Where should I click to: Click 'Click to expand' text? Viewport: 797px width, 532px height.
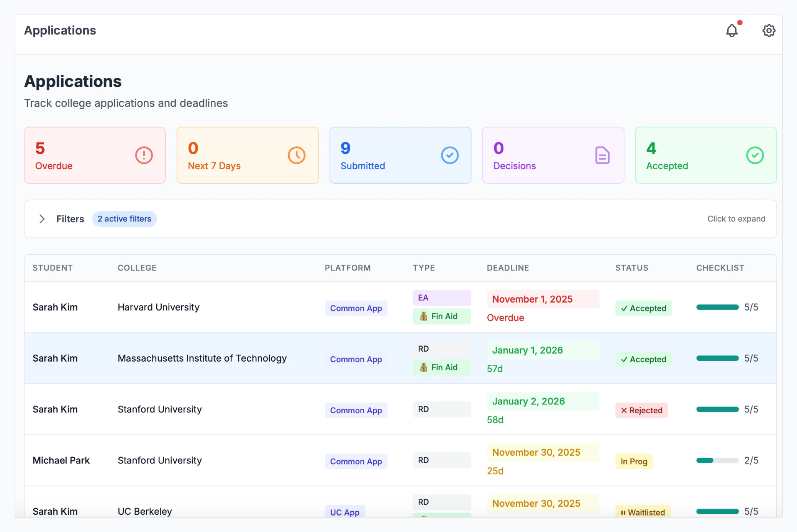click(736, 219)
